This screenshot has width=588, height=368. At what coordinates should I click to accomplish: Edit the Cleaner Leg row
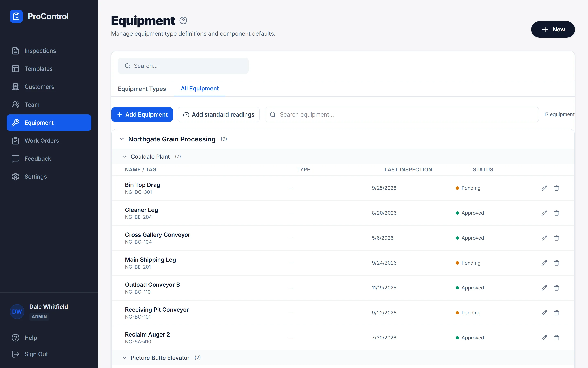544,213
